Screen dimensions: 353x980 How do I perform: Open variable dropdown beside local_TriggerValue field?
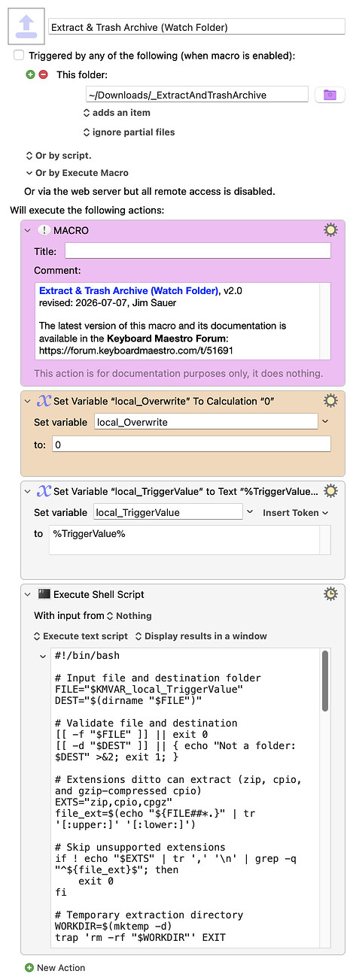tap(250, 512)
